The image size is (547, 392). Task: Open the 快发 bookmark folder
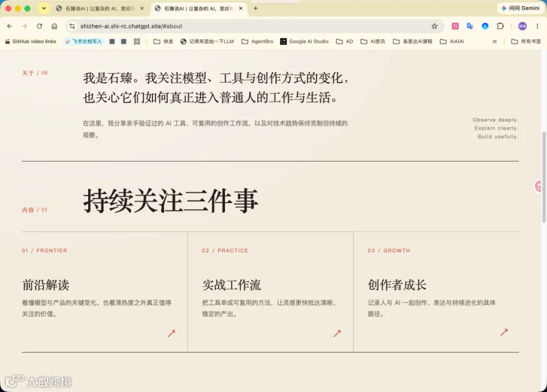pos(163,41)
